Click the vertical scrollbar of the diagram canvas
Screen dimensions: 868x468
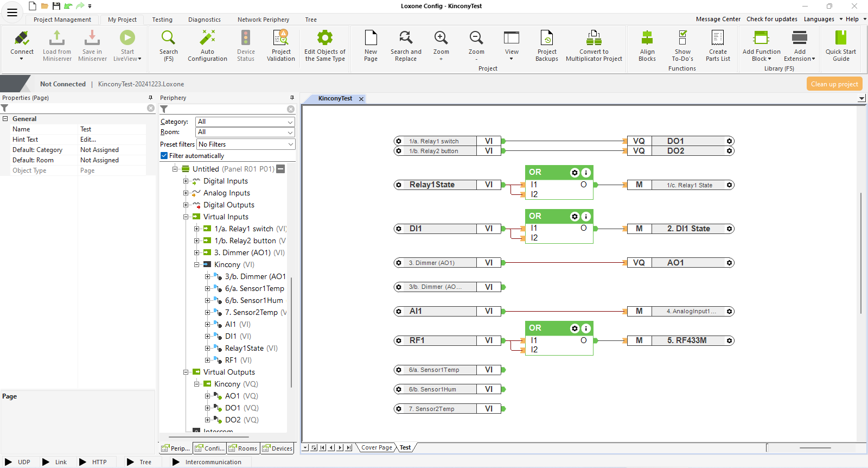[x=861, y=252]
